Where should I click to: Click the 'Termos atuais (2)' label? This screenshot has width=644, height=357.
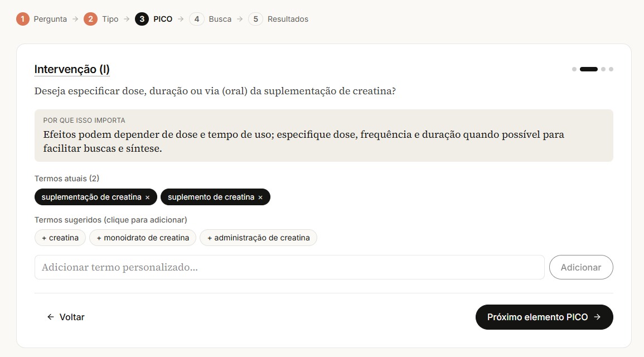pos(67,178)
